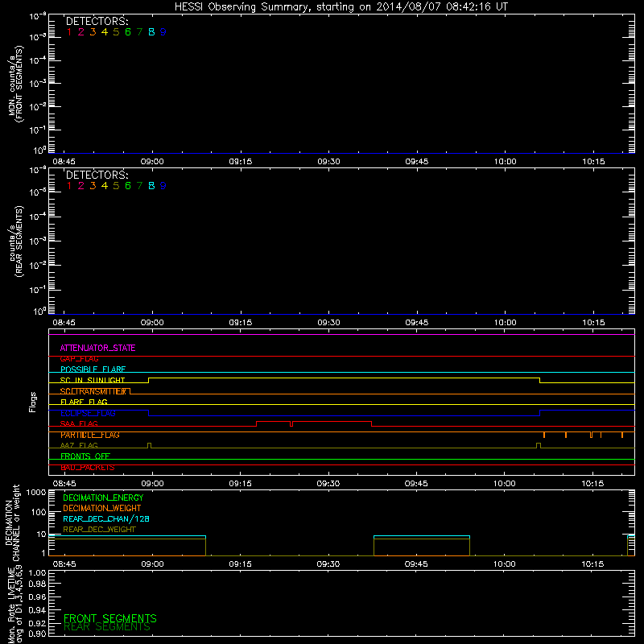Click the REAR SEGMENTS livetime legend label
The height and width of the screenshot is (644, 644).
[x=107, y=627]
